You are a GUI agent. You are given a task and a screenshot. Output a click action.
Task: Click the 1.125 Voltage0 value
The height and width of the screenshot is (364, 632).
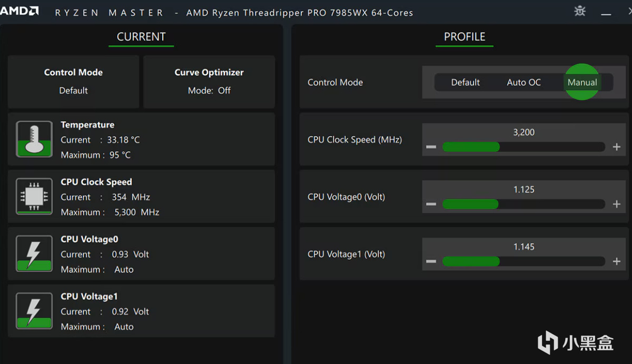pyautogui.click(x=524, y=190)
